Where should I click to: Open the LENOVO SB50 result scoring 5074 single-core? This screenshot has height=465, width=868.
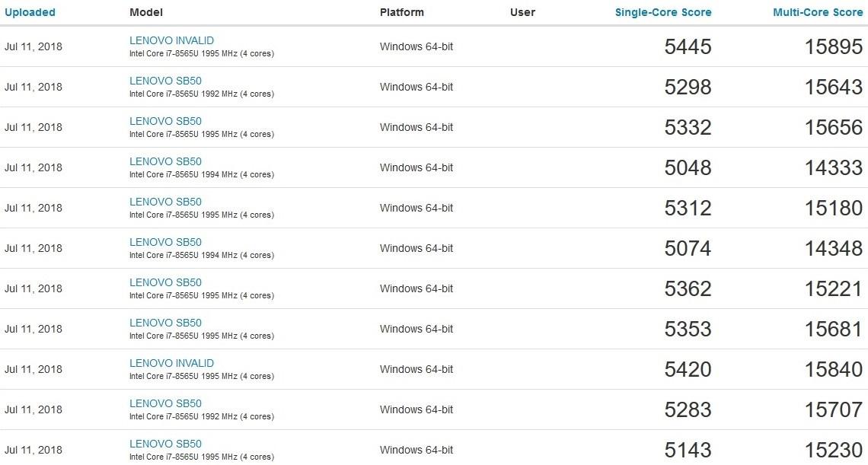[x=165, y=241]
